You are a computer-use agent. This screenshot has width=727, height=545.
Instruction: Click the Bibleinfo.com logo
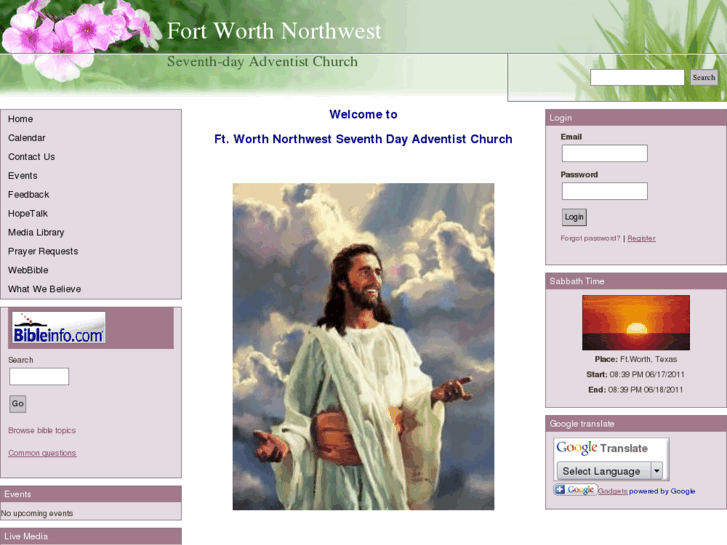click(59, 328)
